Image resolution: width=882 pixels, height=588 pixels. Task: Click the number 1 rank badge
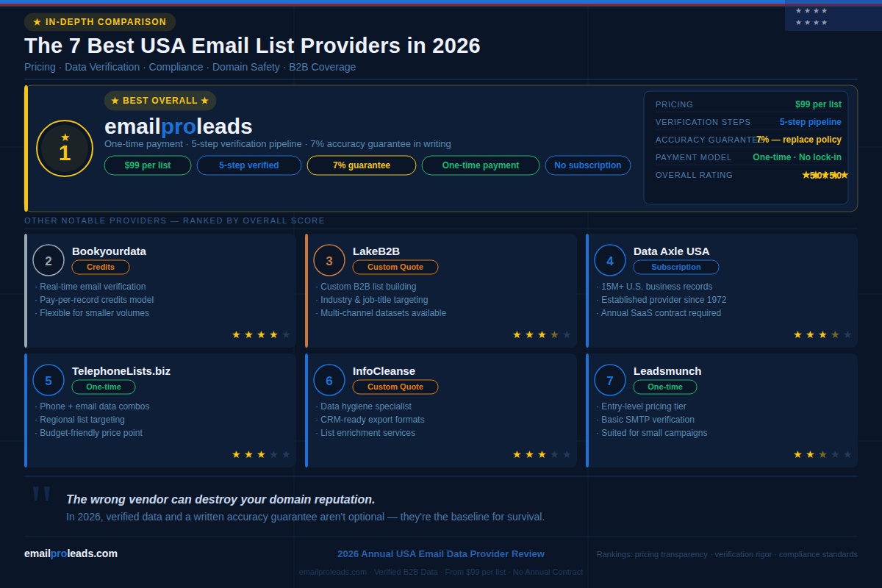pos(65,148)
